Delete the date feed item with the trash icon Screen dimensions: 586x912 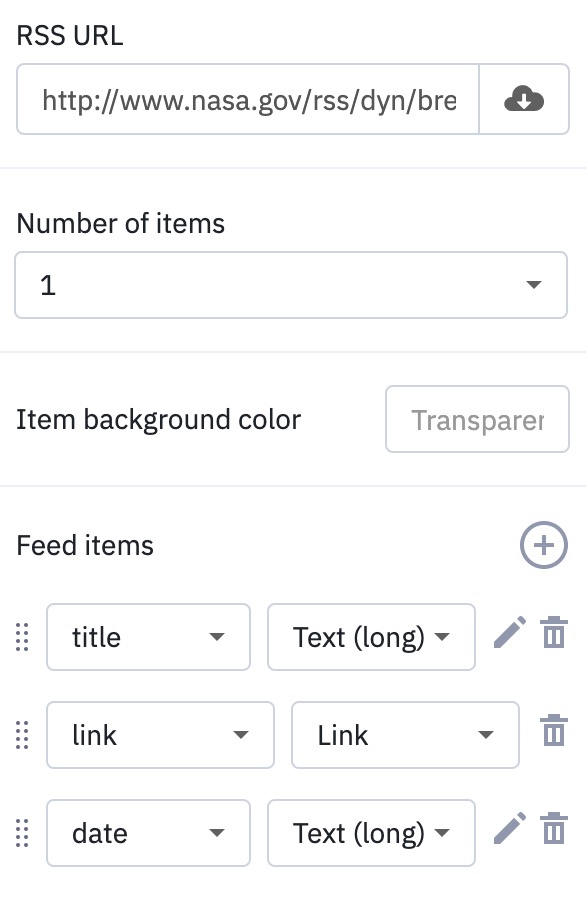coord(553,829)
